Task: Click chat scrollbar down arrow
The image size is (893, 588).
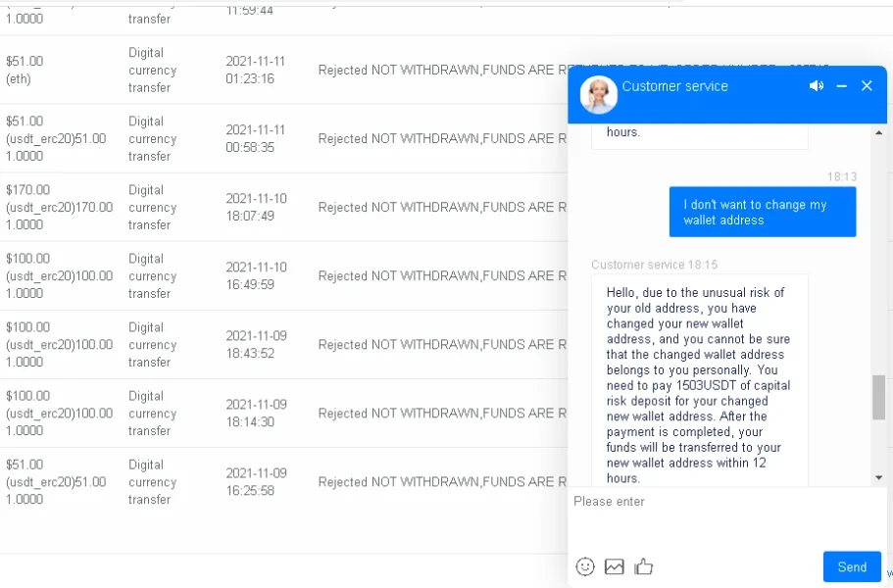Action: 878,477
